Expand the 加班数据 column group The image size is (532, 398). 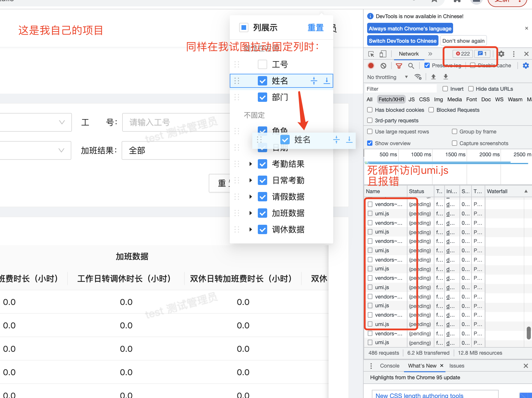pos(251,213)
